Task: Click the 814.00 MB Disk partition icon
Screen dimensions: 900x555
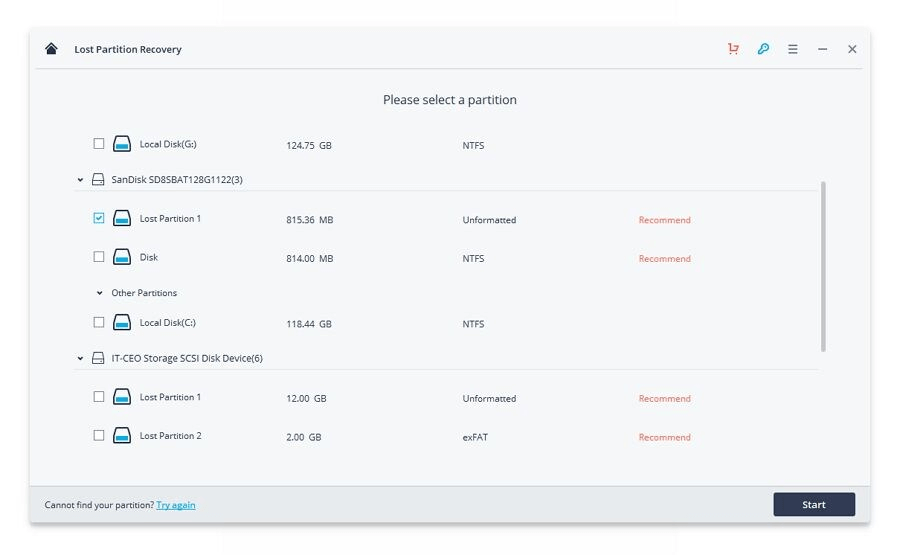Action: tap(121, 258)
